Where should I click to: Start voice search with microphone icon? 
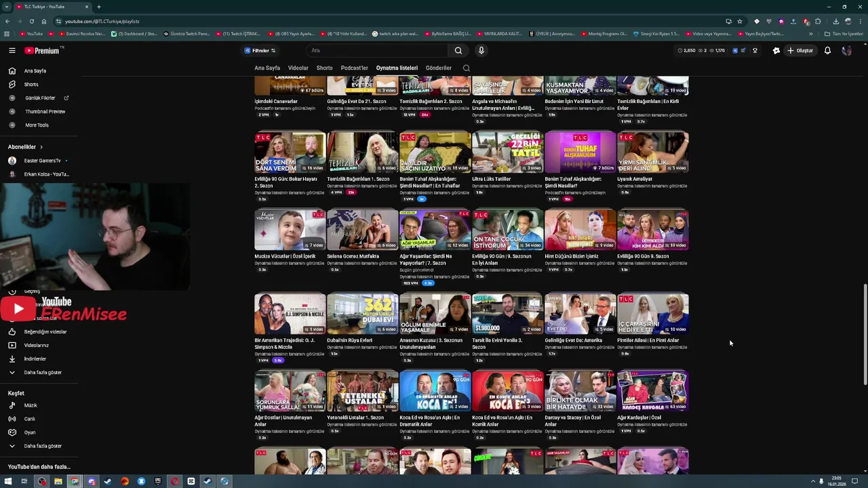tap(481, 50)
